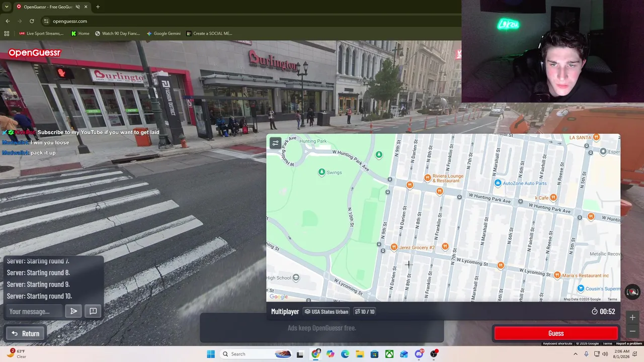This screenshot has width=644, height=362.
Task: Select the Cousin's Supermarket marker
Action: tap(581, 288)
